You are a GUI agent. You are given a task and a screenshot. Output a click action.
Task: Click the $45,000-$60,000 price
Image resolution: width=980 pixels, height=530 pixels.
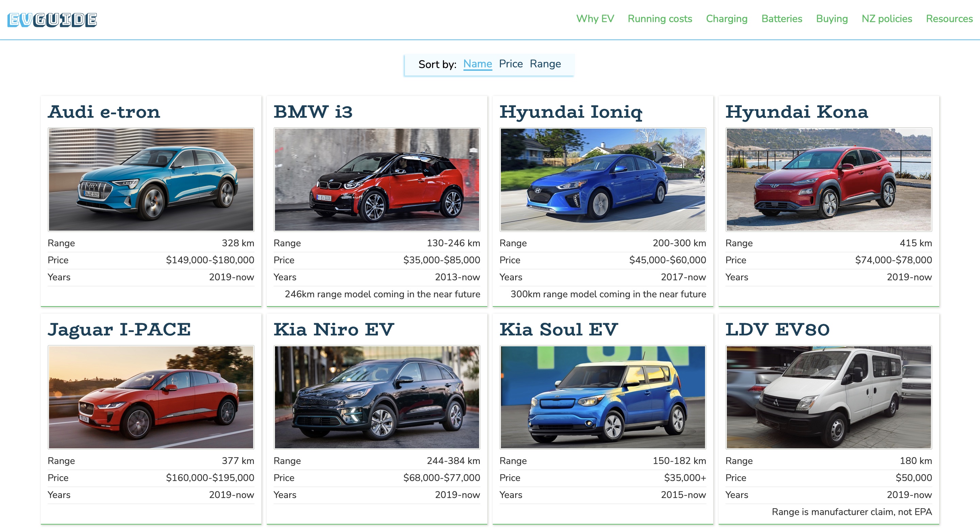667,260
